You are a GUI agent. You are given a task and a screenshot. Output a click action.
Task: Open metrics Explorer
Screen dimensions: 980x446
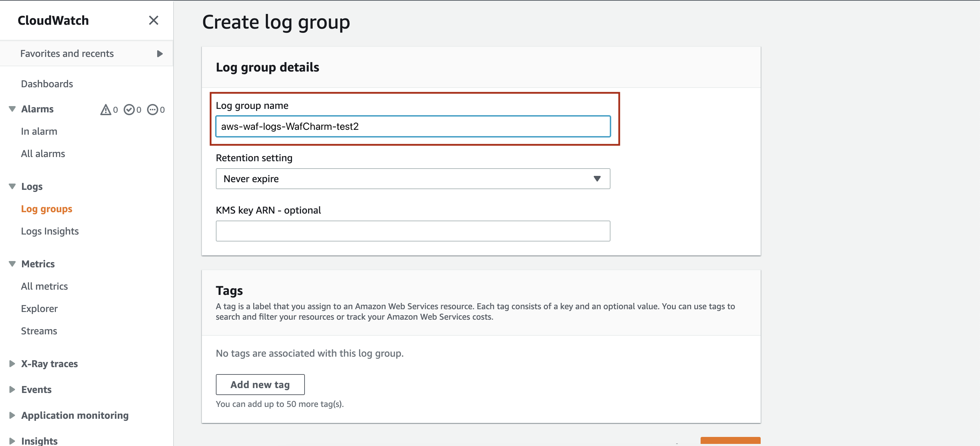coord(39,309)
